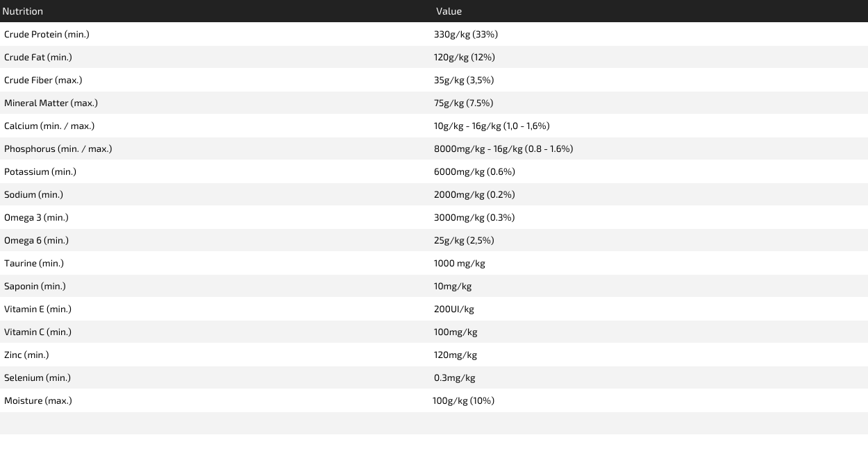Screen dimensions: 868x451
Task: Click the Omega 6 value 25g/kg (2,5%)
Action: tap(464, 240)
